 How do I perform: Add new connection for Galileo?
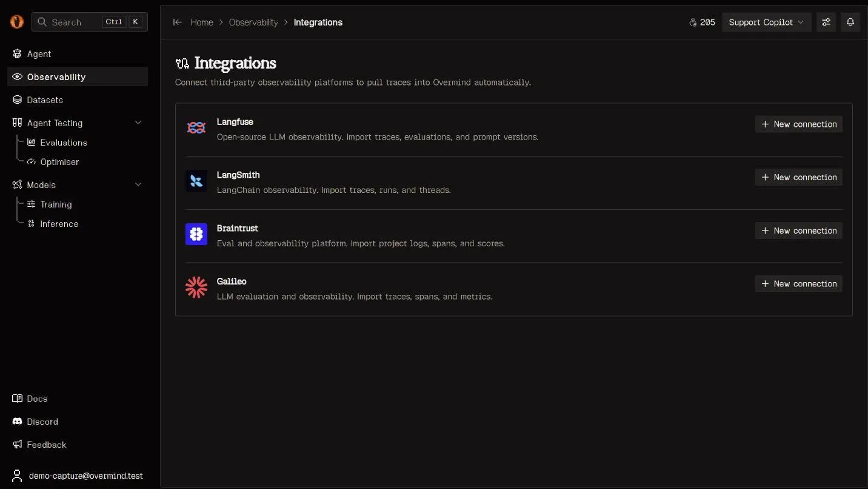(798, 284)
